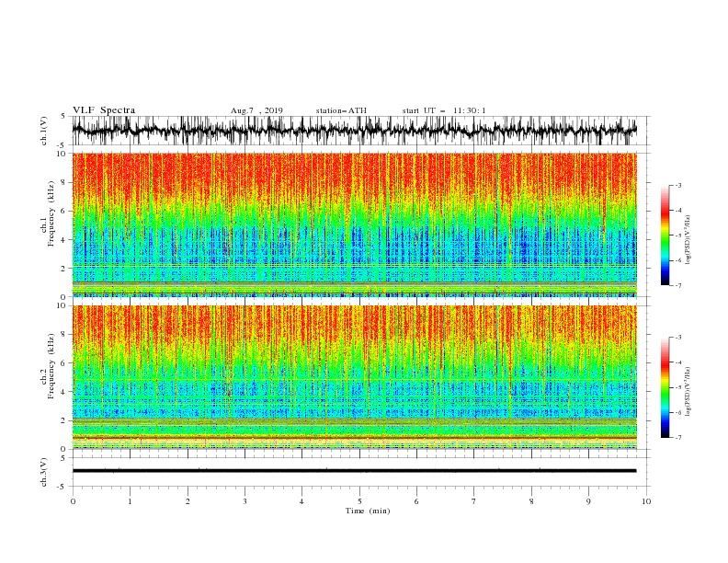Click the "8" tick on the time axis
Image resolution: width=728 pixels, height=563 pixels.
(x=531, y=501)
